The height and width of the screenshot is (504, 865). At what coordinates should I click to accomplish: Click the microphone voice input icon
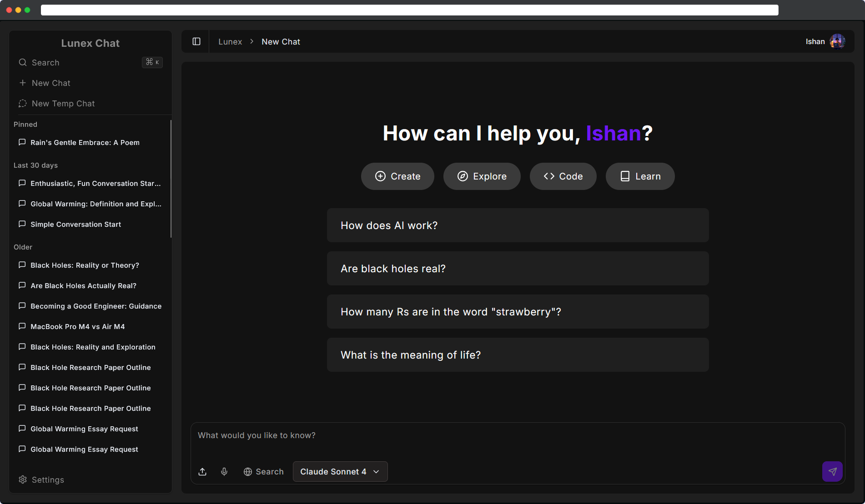pyautogui.click(x=224, y=472)
